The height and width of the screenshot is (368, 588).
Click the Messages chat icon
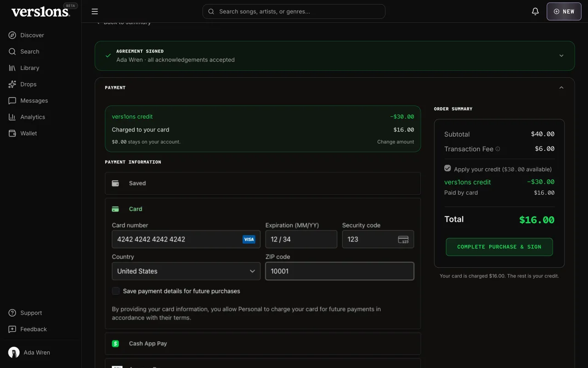(12, 100)
